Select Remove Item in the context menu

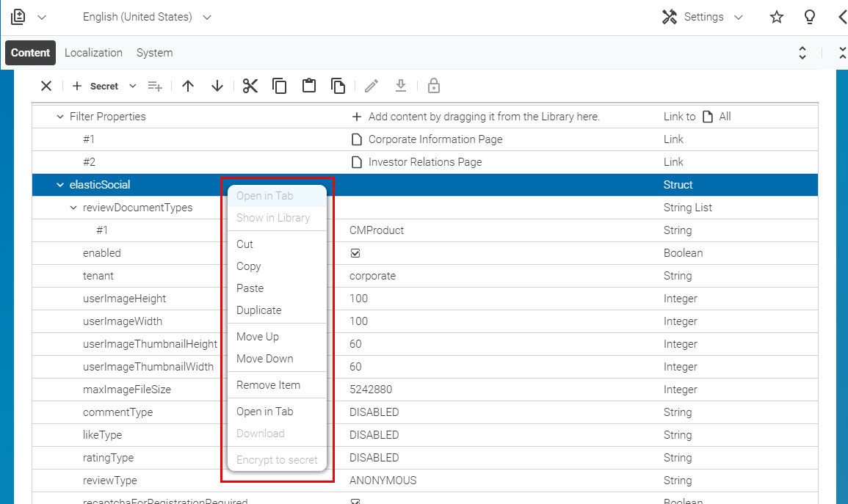pos(267,384)
